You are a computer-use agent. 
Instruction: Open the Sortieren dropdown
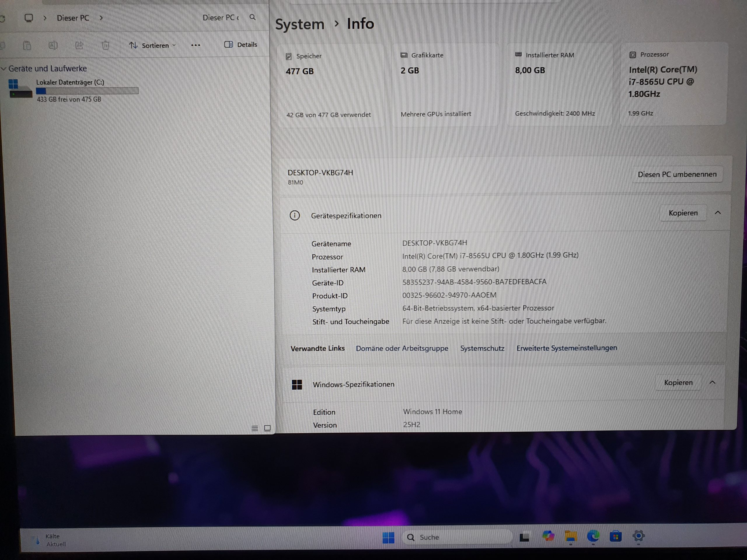(153, 45)
